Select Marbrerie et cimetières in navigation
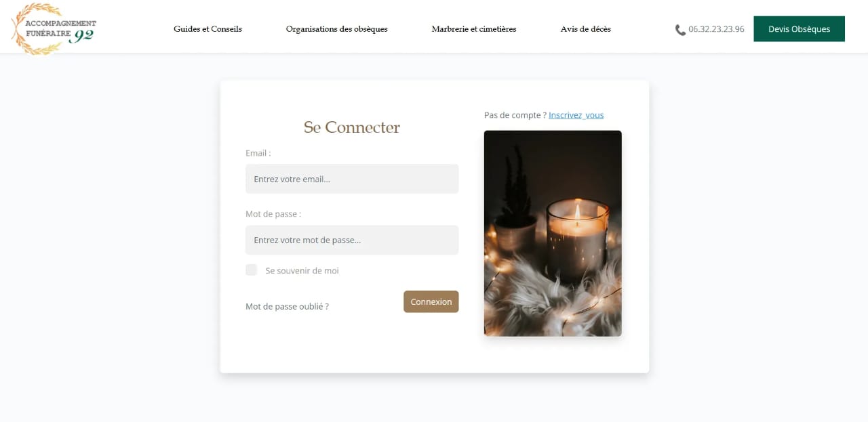 [x=474, y=29]
